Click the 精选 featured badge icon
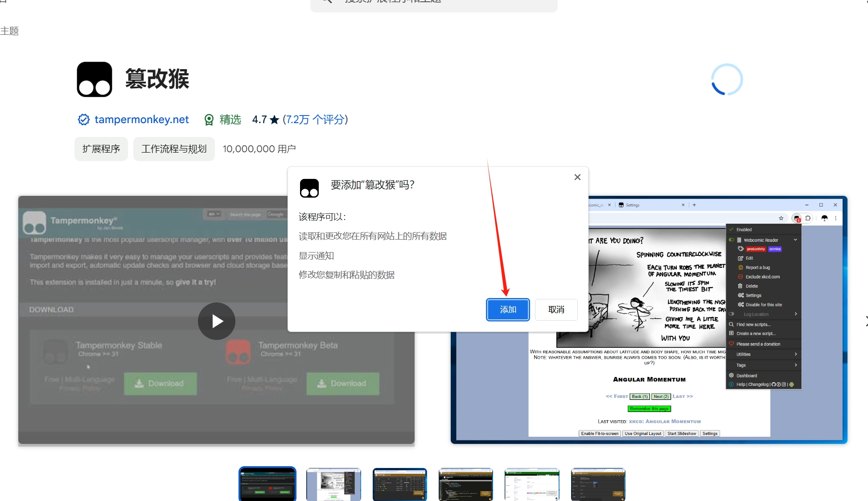This screenshot has width=868, height=501. point(209,120)
